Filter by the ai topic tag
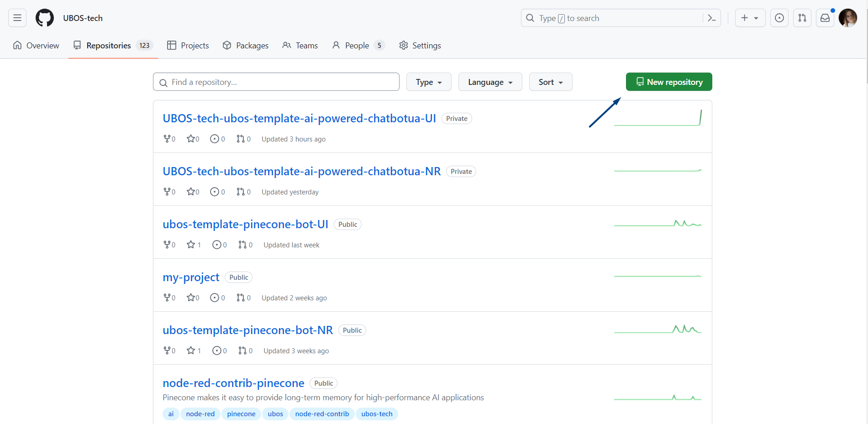868x424 pixels. 171,414
